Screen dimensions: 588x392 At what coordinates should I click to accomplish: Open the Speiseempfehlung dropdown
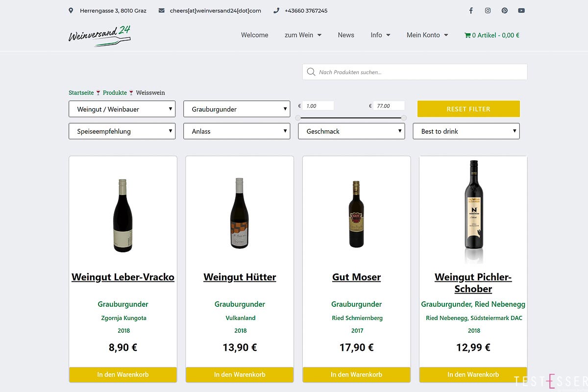click(122, 131)
